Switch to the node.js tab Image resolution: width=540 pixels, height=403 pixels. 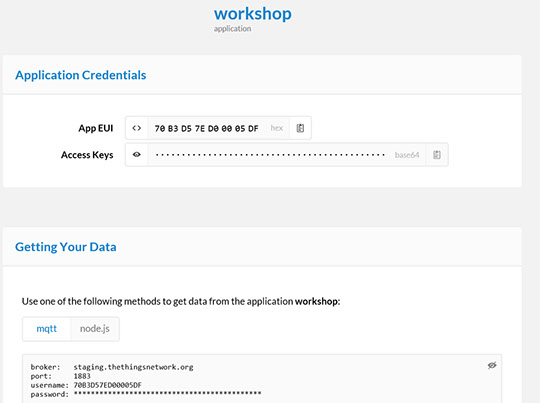(95, 329)
